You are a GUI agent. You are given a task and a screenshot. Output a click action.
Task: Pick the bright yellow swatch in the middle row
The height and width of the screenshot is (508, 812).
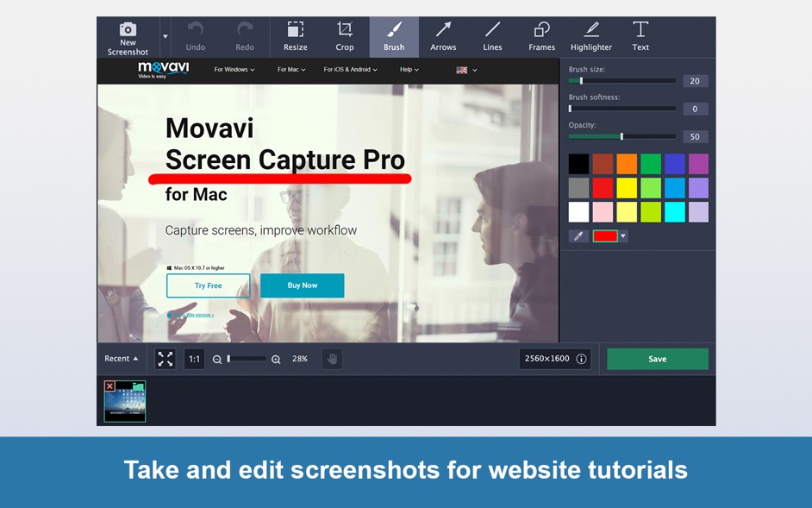(x=627, y=188)
